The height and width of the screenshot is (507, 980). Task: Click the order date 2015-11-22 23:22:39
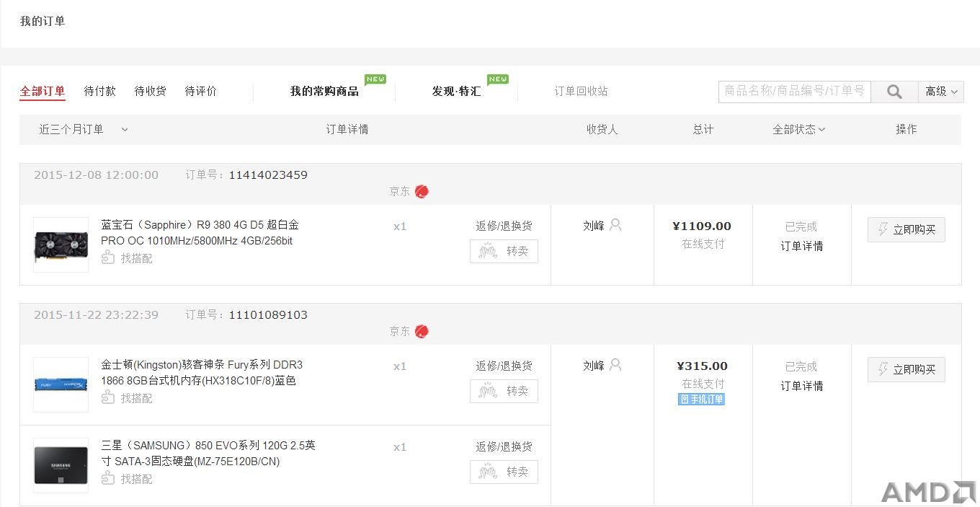click(96, 315)
